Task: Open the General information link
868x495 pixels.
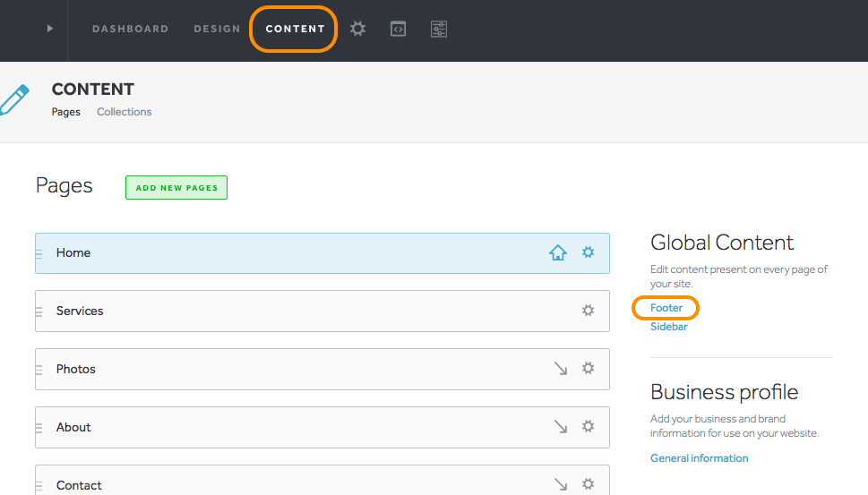Action: (700, 458)
